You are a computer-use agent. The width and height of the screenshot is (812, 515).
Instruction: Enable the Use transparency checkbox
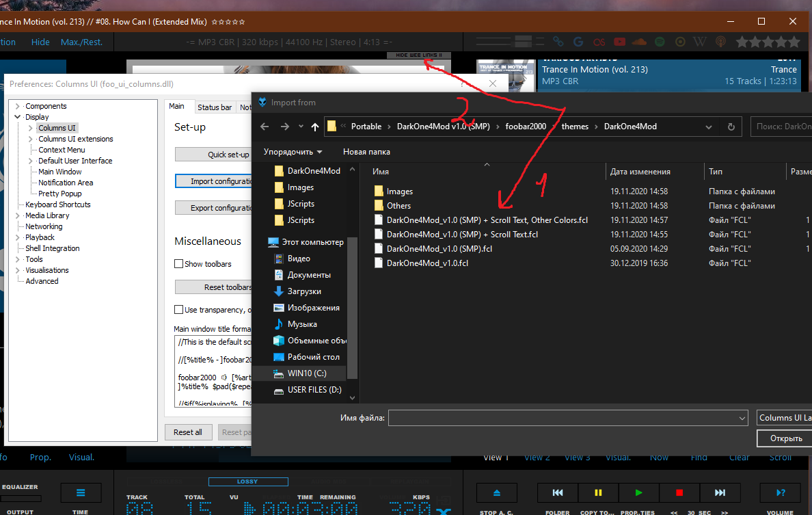pos(178,309)
